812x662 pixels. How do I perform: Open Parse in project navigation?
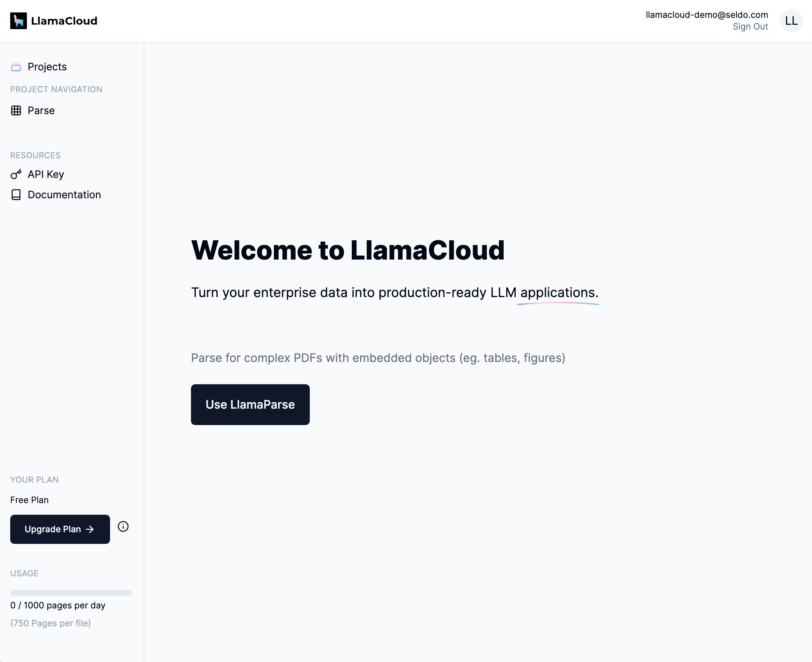[41, 110]
